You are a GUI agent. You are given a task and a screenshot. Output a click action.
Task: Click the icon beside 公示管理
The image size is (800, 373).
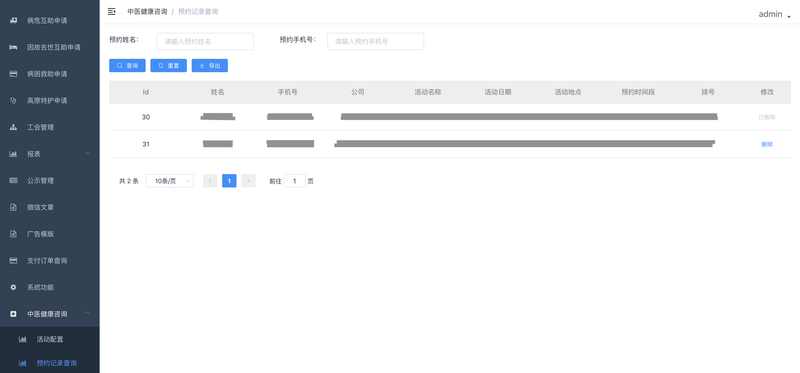click(14, 181)
